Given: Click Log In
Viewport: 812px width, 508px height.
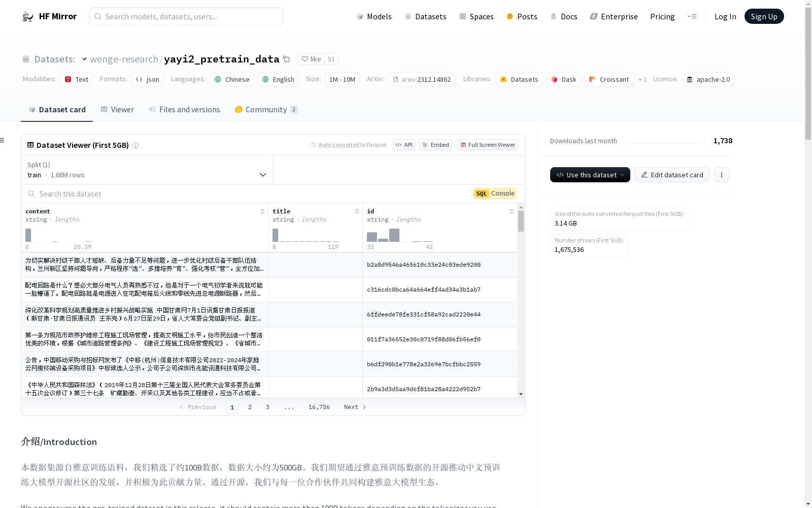Looking at the screenshot, I should 725,16.
